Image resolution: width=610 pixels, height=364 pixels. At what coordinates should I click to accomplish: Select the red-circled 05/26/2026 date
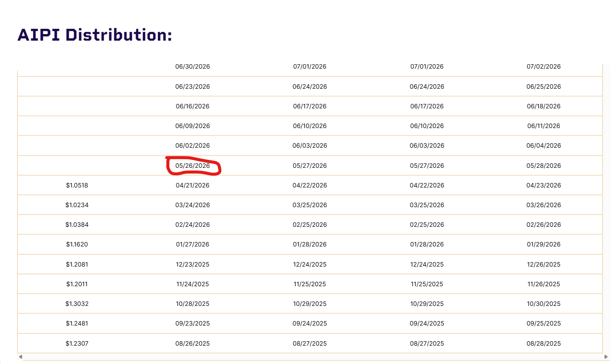(192, 166)
